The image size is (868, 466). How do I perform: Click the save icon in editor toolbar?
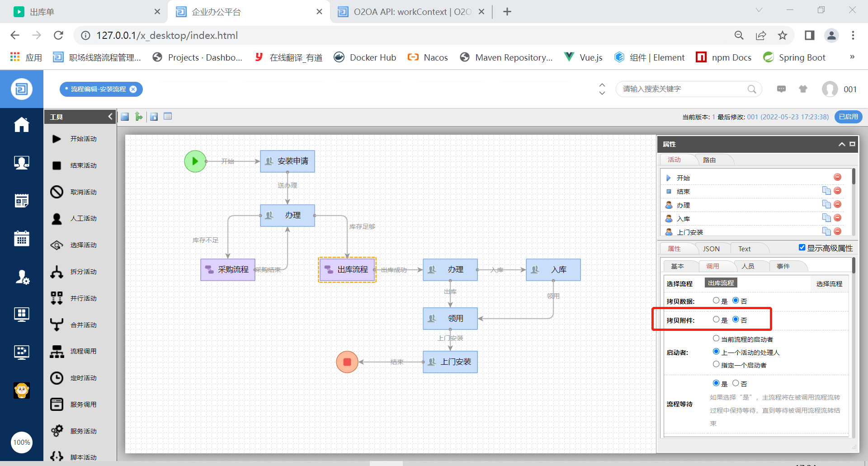[125, 117]
